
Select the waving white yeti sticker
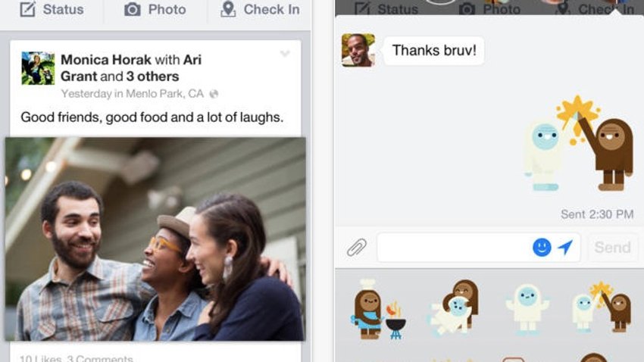pos(527,309)
